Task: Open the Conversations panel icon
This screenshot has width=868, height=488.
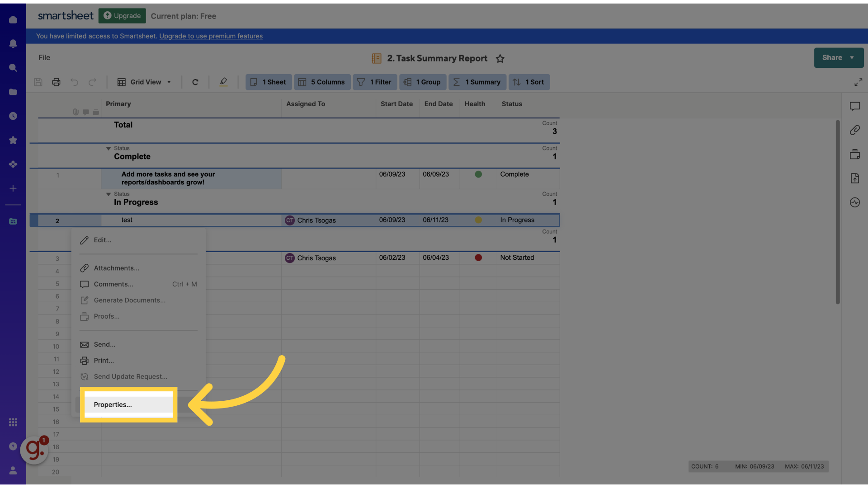Action: (x=854, y=106)
